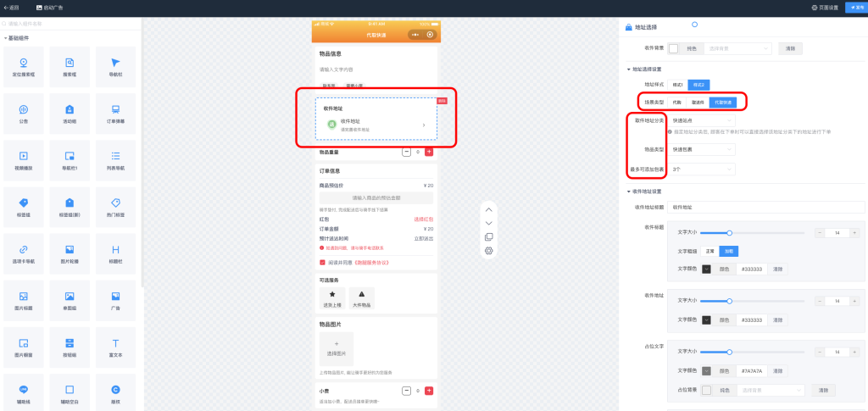
Task: Select 样式1 address style option
Action: point(677,85)
